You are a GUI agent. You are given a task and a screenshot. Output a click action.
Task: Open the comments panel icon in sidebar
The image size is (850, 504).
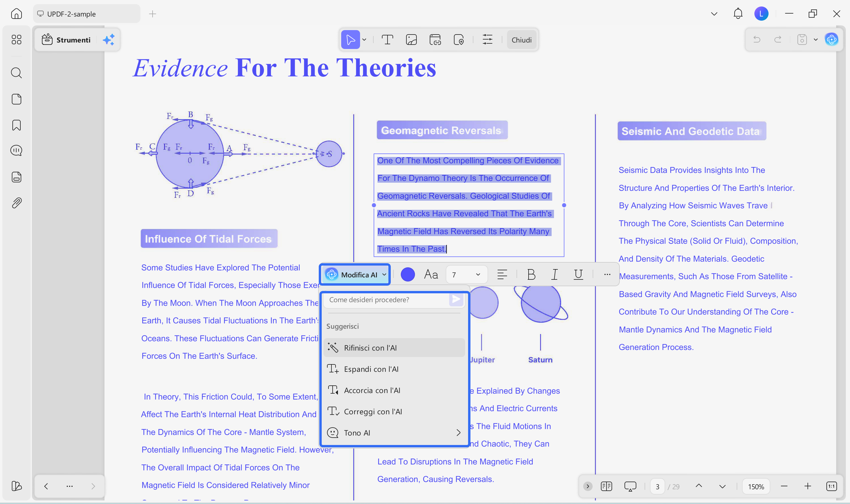[x=16, y=150]
